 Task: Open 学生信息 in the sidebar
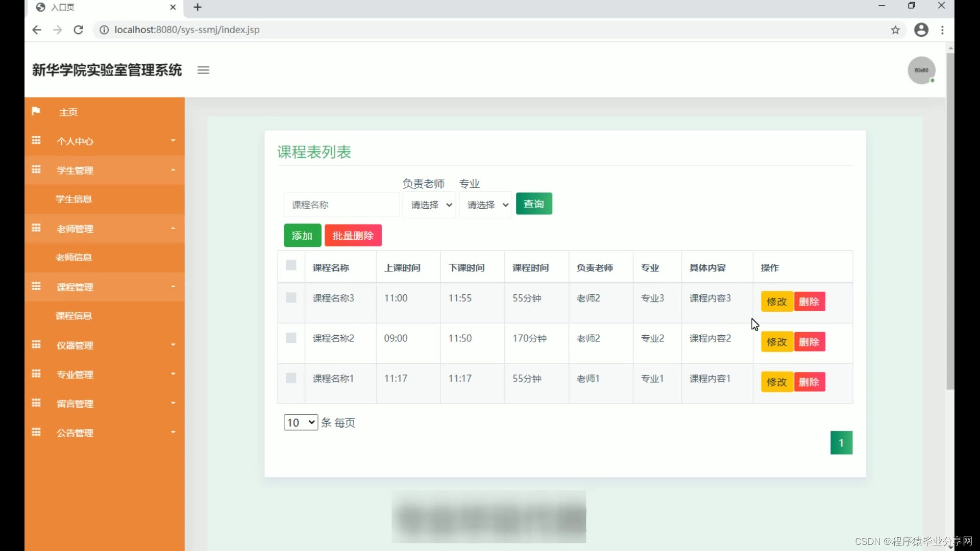click(x=74, y=199)
